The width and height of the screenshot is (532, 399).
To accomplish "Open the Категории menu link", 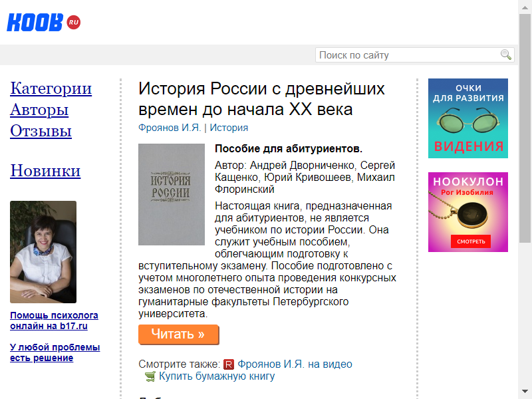I will point(51,88).
